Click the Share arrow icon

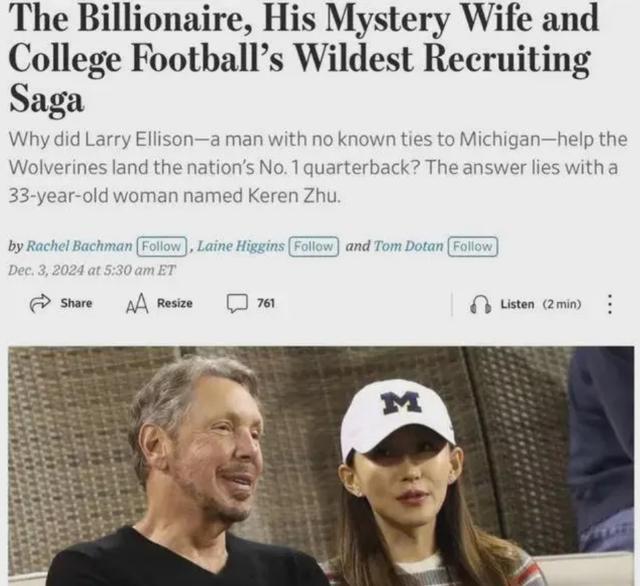(x=40, y=303)
